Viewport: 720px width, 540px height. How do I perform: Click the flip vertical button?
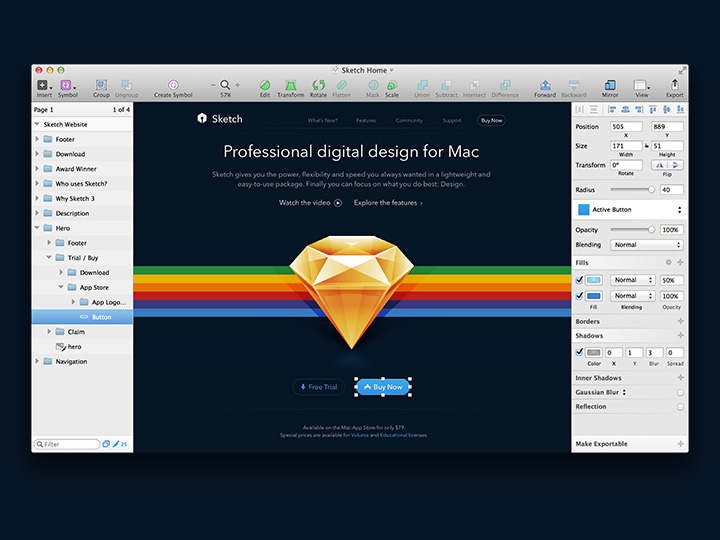675,165
